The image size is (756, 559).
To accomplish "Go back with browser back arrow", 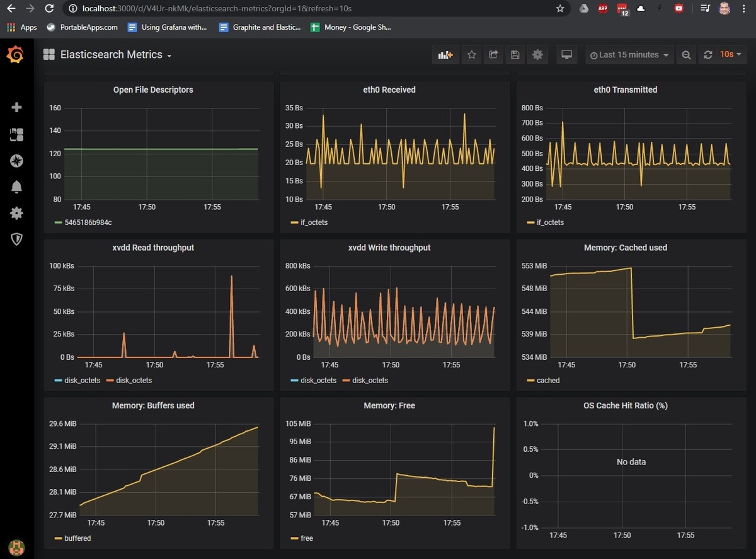I will pos(11,8).
